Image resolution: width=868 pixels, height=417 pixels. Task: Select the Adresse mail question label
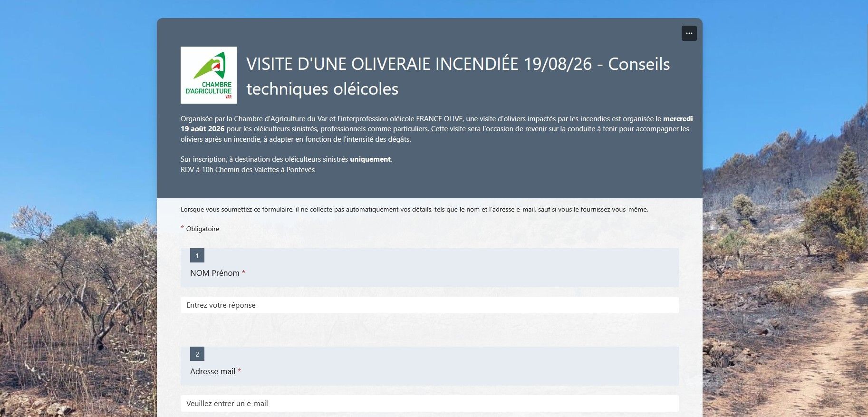[x=213, y=371]
